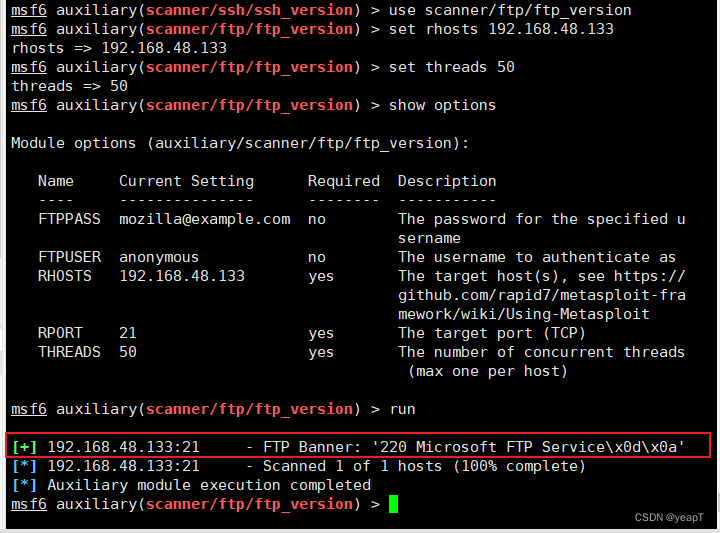
Task: Click the FTPUSER value anonymous
Action: 159,257
